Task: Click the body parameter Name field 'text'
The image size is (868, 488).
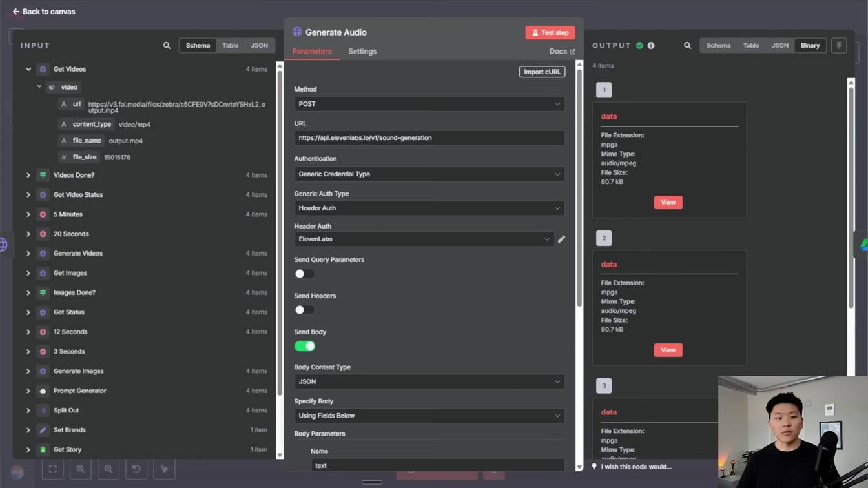Action: click(x=438, y=465)
